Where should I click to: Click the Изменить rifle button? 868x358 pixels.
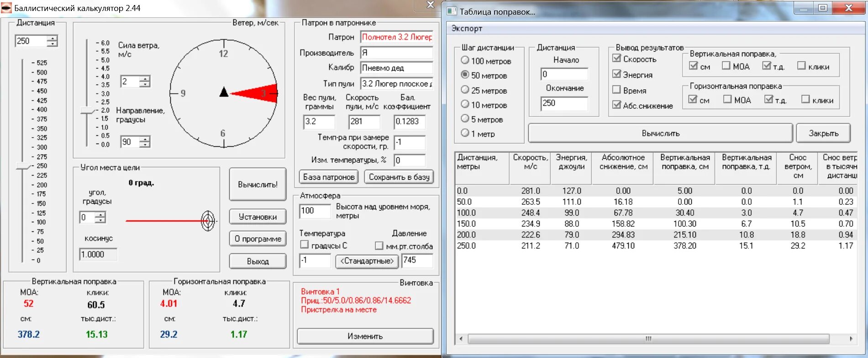click(365, 337)
